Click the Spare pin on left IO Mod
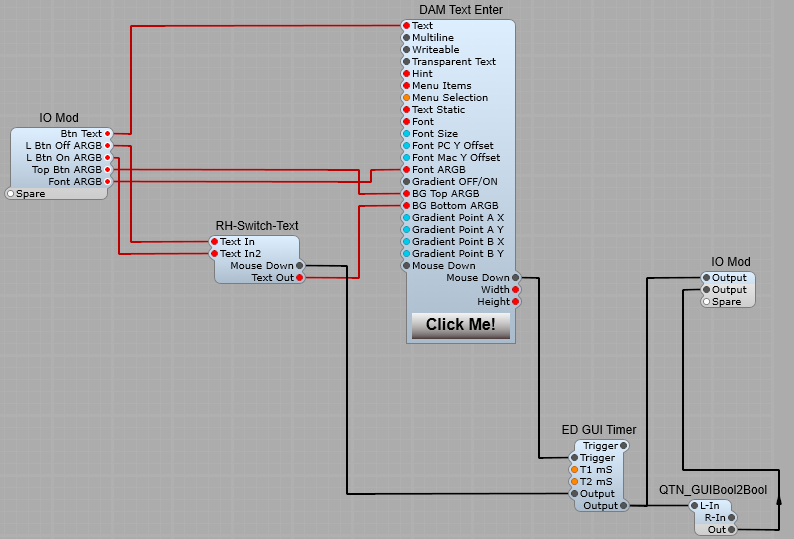 [11, 193]
